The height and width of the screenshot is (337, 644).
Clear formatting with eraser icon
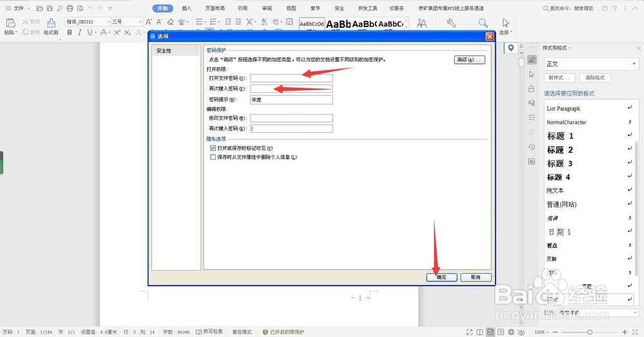170,22
